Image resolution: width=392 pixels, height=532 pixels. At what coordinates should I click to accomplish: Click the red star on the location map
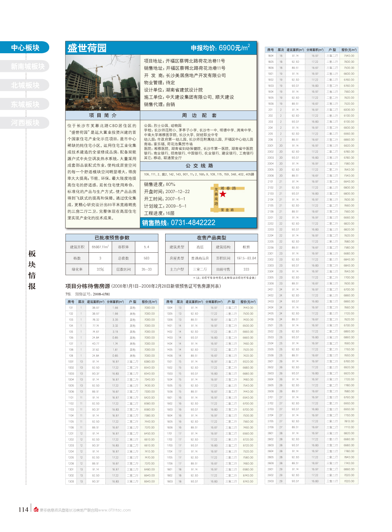click(x=223, y=194)
